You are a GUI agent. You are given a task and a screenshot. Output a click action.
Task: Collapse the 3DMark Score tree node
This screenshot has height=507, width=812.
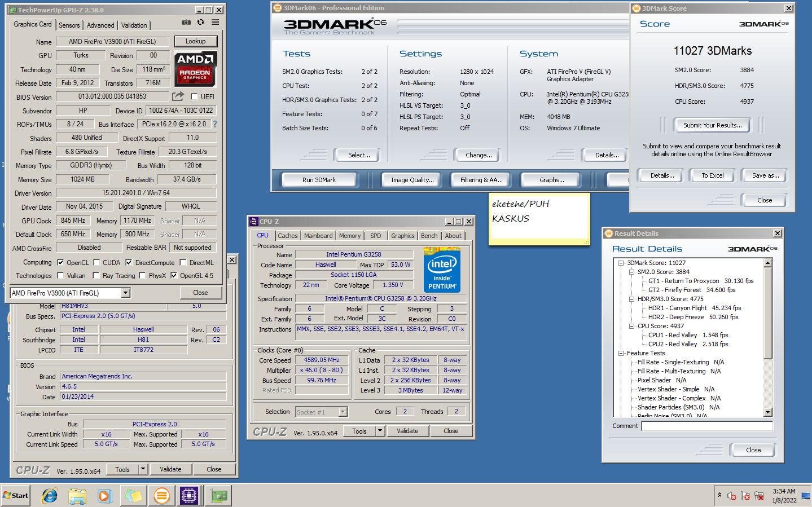[621, 263]
